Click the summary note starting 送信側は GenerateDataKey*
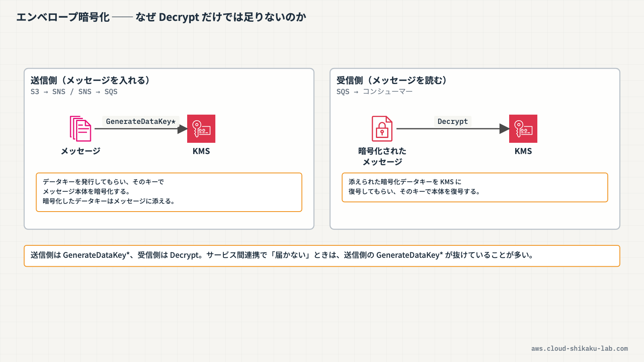644x362 pixels. coord(322,256)
